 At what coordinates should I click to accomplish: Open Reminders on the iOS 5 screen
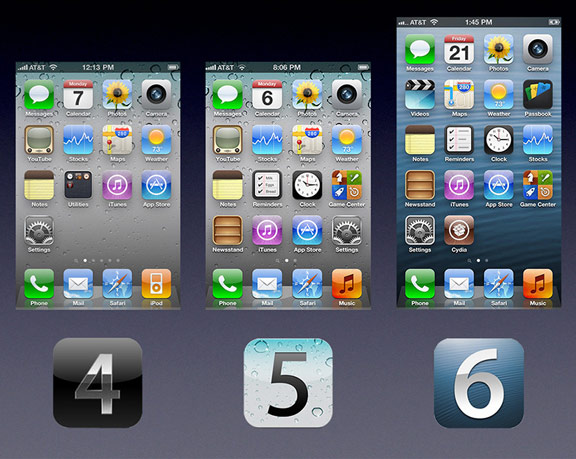(267, 185)
